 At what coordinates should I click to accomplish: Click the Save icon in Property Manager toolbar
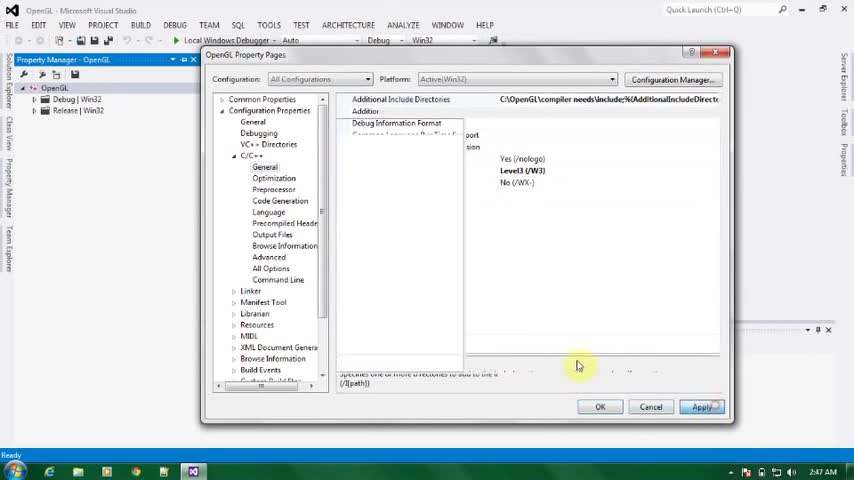click(75, 74)
